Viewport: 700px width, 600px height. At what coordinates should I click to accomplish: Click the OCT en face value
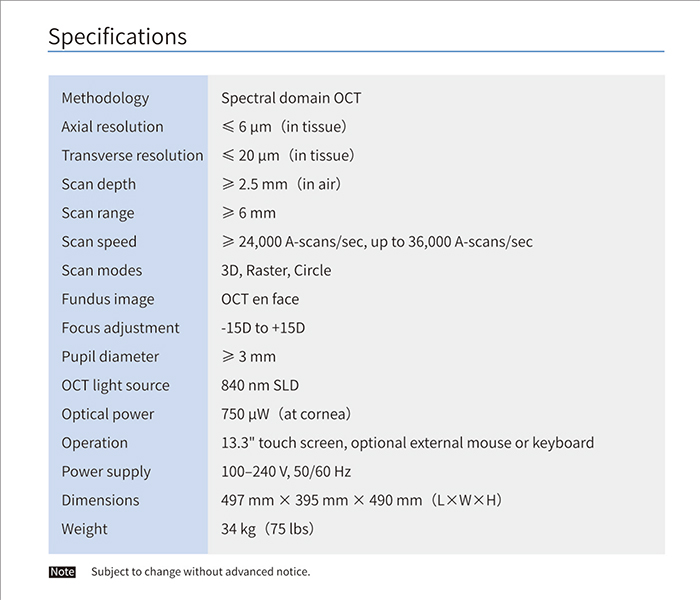tap(260, 299)
